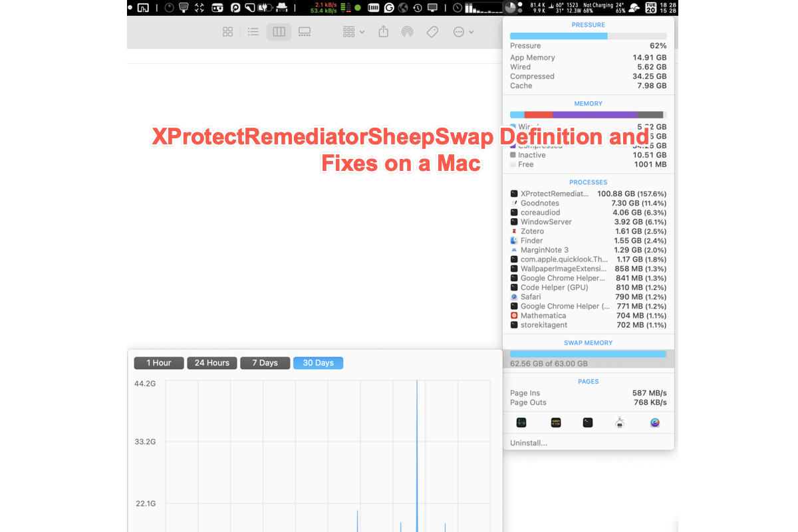
Task: Click the memory pressure bar at the panel top
Action: (x=588, y=36)
